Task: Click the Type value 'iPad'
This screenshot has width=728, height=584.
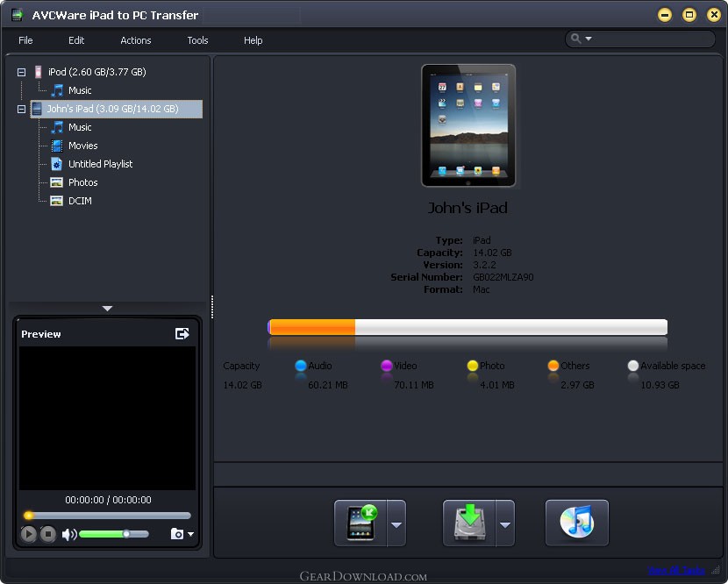Action: (482, 240)
